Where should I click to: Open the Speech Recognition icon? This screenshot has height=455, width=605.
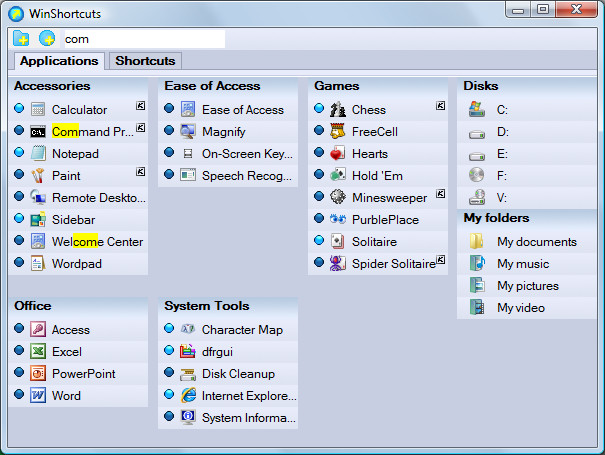(188, 175)
